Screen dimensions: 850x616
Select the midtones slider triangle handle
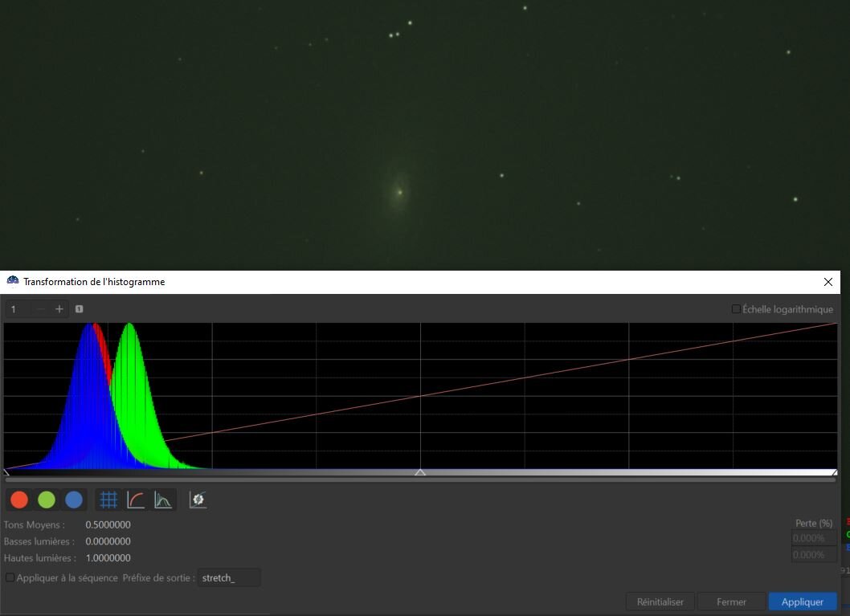pyautogui.click(x=420, y=472)
